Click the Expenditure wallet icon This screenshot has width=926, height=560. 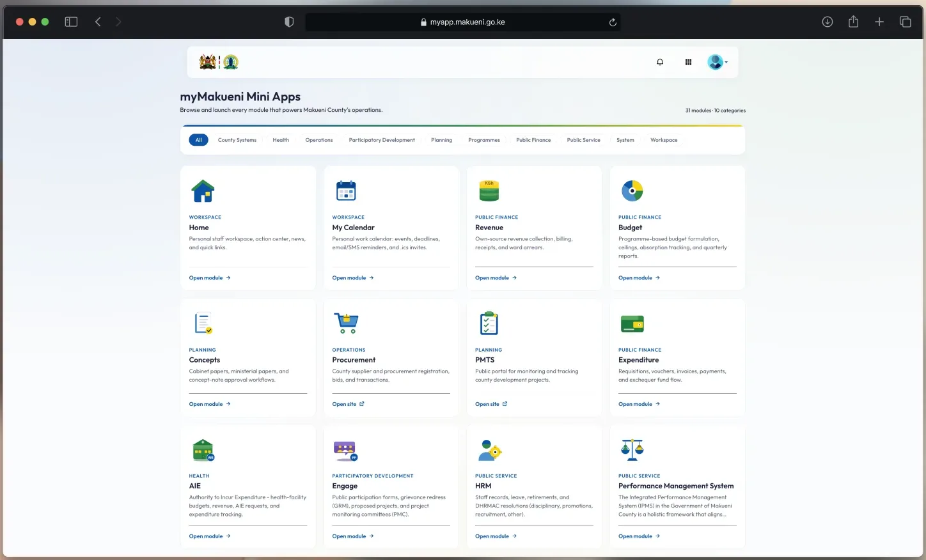pos(632,324)
